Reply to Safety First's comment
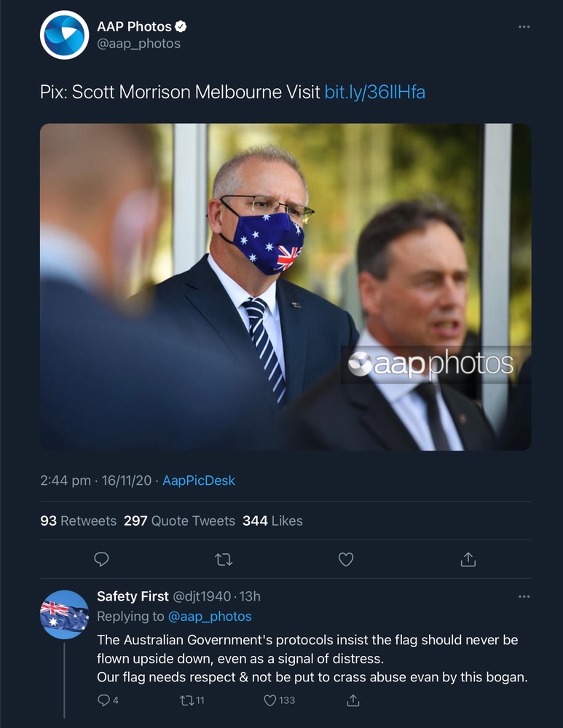 point(103,701)
